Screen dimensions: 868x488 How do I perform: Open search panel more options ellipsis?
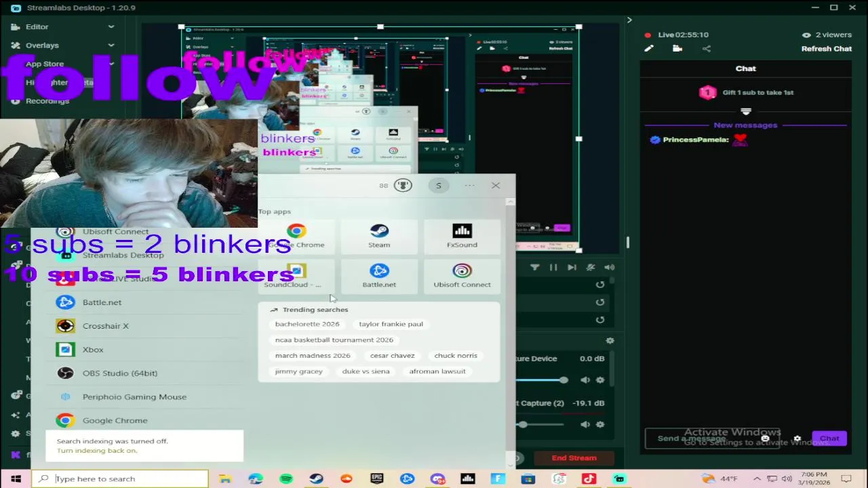tap(469, 185)
